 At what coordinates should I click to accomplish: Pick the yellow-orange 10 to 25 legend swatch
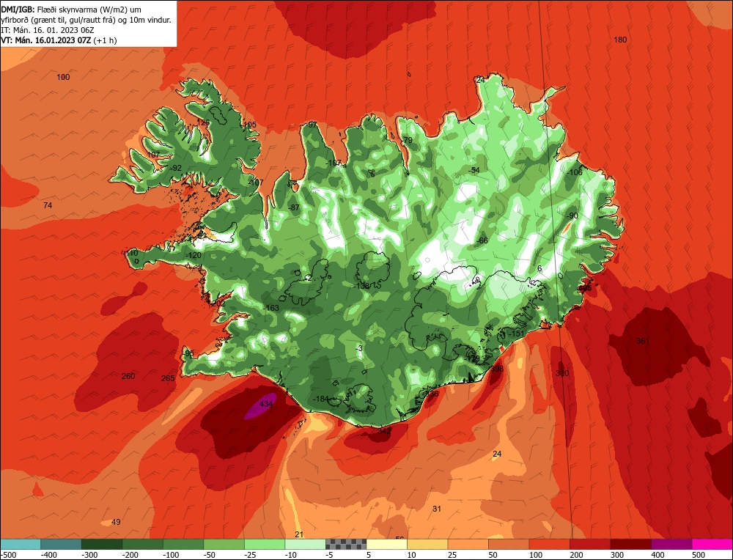427,545
